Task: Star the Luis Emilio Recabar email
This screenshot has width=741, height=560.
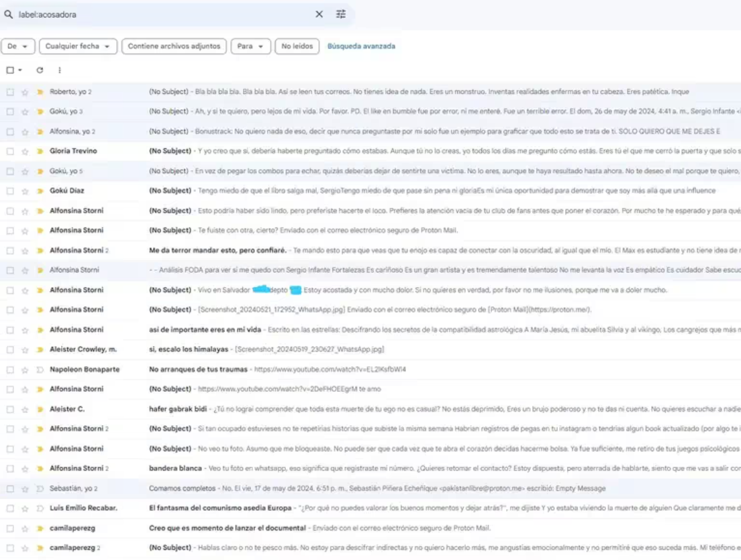Action: tap(25, 508)
